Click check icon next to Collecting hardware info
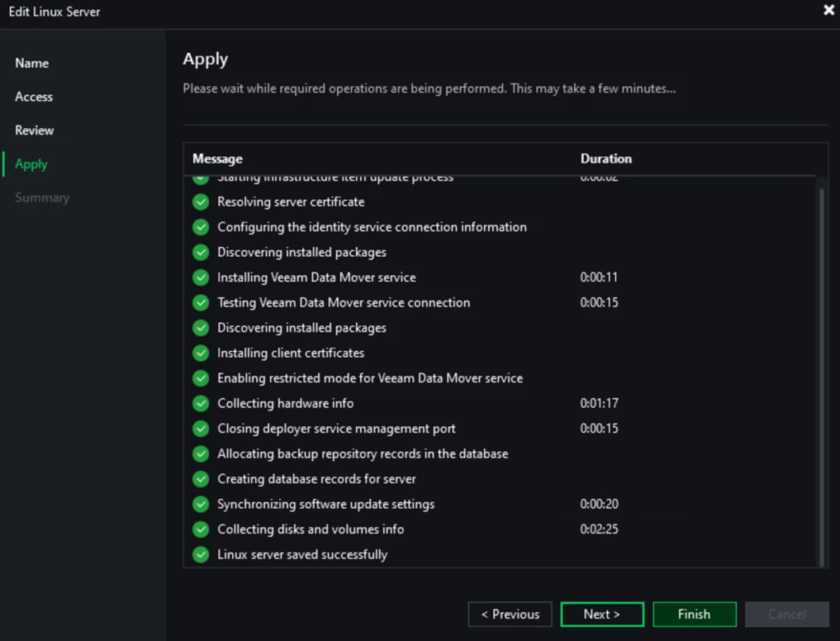Screen dimensions: 840x641 pyautogui.click(x=200, y=404)
